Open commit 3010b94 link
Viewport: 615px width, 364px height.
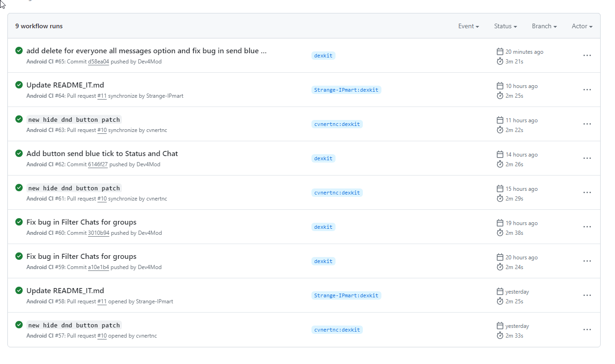point(98,233)
